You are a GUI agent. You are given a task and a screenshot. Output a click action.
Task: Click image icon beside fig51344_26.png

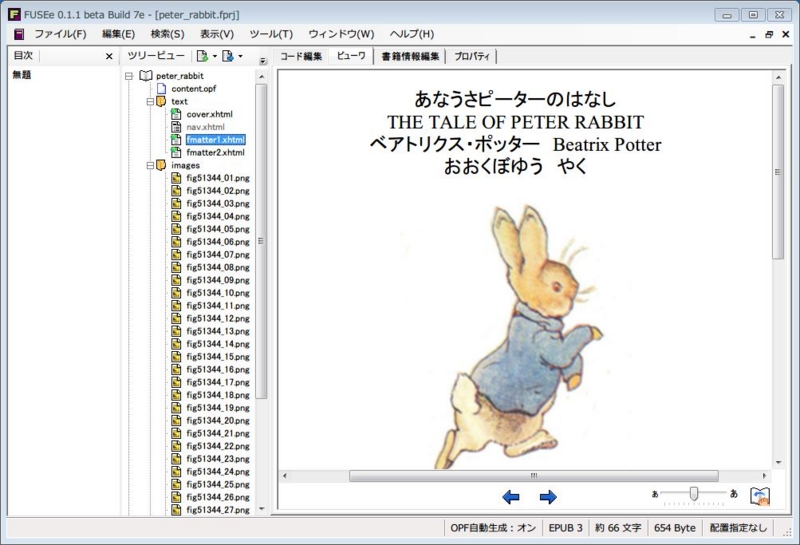click(176, 497)
